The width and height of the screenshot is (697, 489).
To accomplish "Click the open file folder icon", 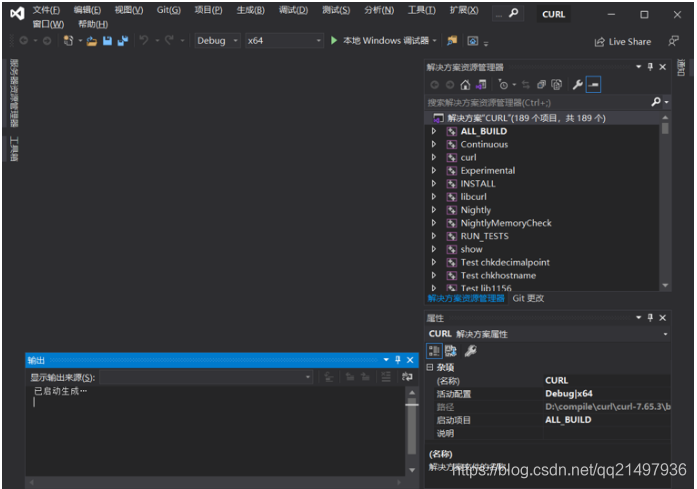I will click(92, 41).
